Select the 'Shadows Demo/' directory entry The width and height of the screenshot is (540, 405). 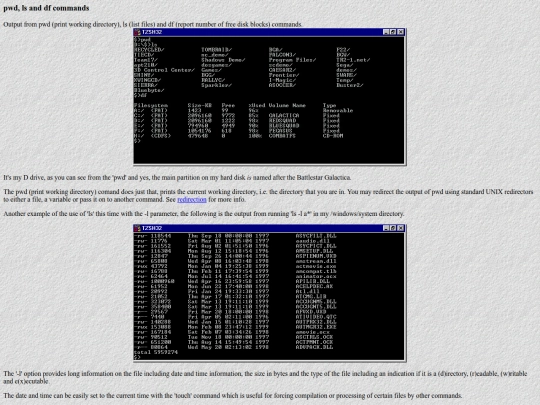tap(223, 60)
